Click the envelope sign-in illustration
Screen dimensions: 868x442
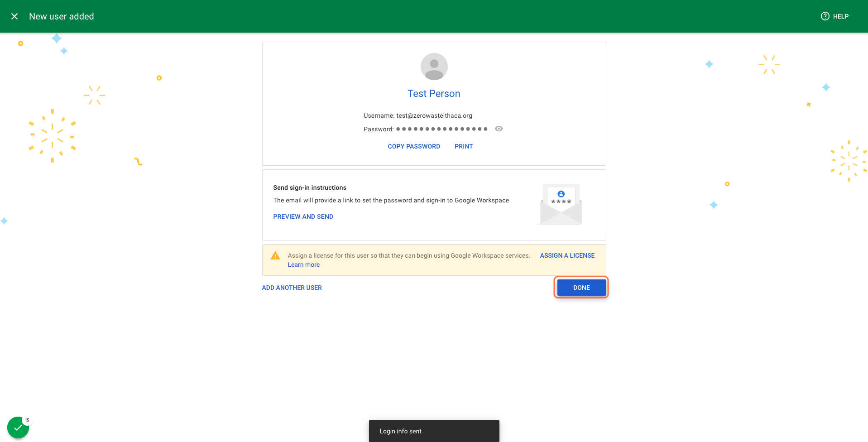pos(561,204)
